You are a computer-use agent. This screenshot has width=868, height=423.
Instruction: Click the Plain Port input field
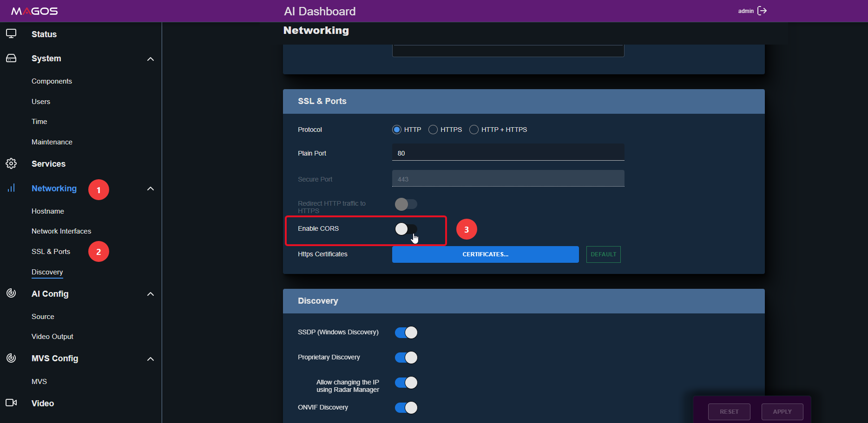508,153
